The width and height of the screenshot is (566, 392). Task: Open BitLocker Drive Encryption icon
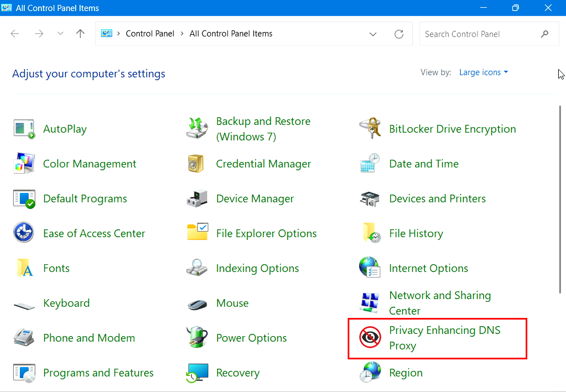pos(370,129)
